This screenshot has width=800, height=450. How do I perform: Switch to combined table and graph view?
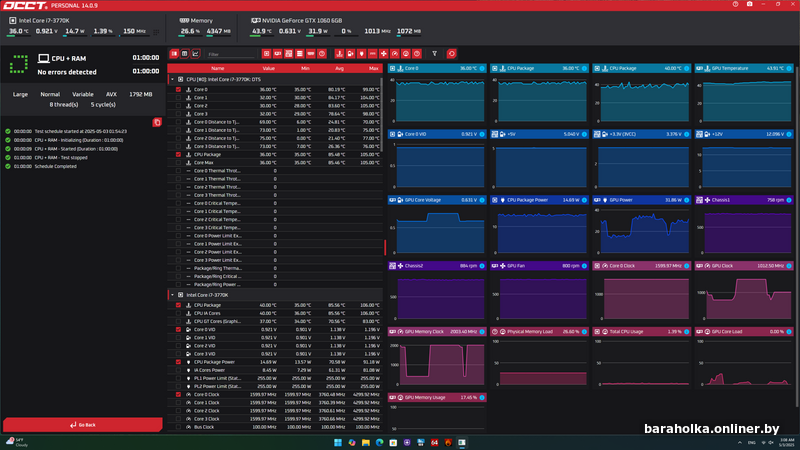(174, 54)
